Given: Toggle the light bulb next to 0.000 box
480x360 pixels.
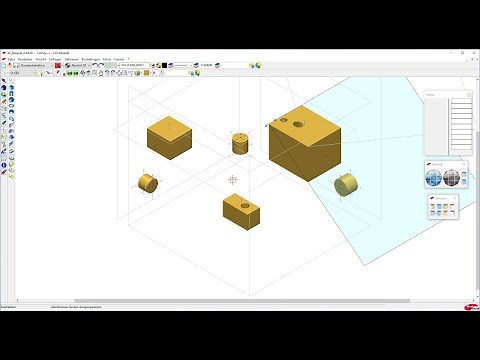Looking at the screenshot, I should (42, 73).
